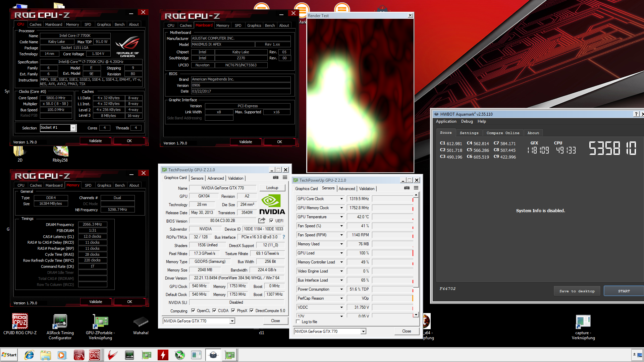Open ASRock Timing Configurator desktop shortcut
This screenshot has width=644, height=362.
[60, 326]
